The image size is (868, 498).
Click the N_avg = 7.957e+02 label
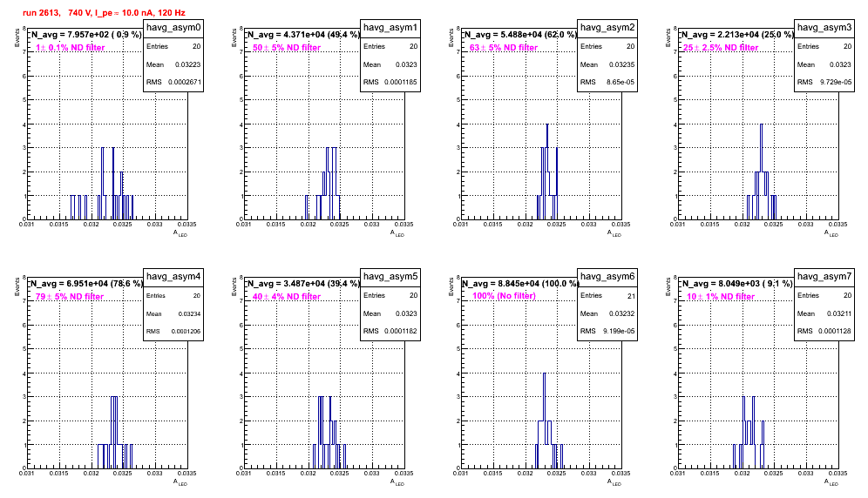86,34
